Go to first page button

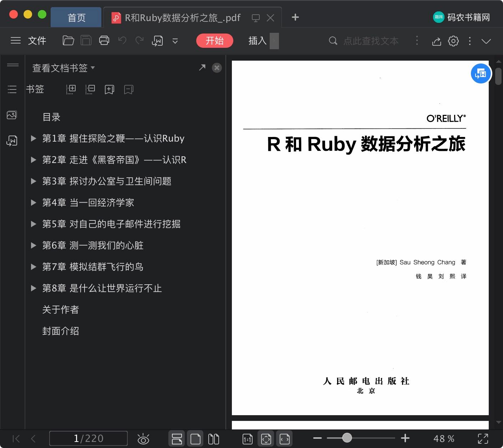(x=16, y=439)
